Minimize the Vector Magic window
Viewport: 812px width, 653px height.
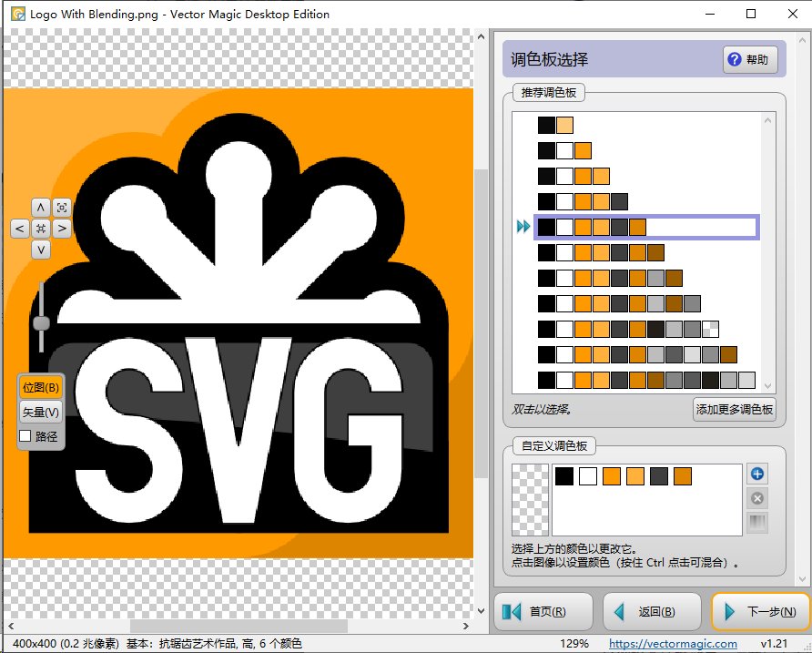click(x=710, y=14)
